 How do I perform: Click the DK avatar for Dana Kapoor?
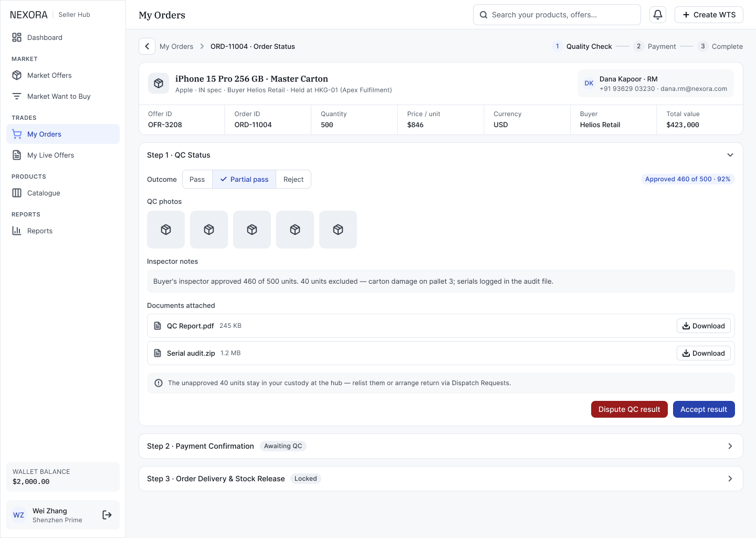point(589,84)
